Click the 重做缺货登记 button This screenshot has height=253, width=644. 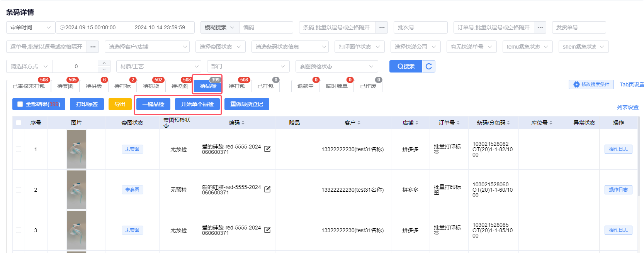[x=247, y=104]
